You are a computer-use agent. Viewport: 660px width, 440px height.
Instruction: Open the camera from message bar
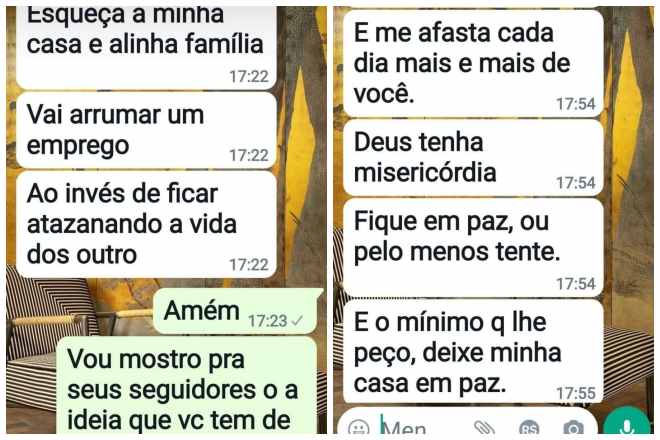(x=573, y=428)
